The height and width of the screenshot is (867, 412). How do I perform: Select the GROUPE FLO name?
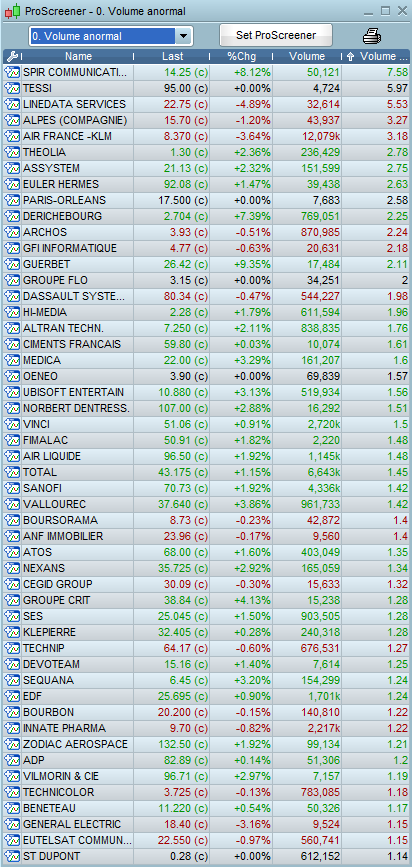(x=55, y=280)
